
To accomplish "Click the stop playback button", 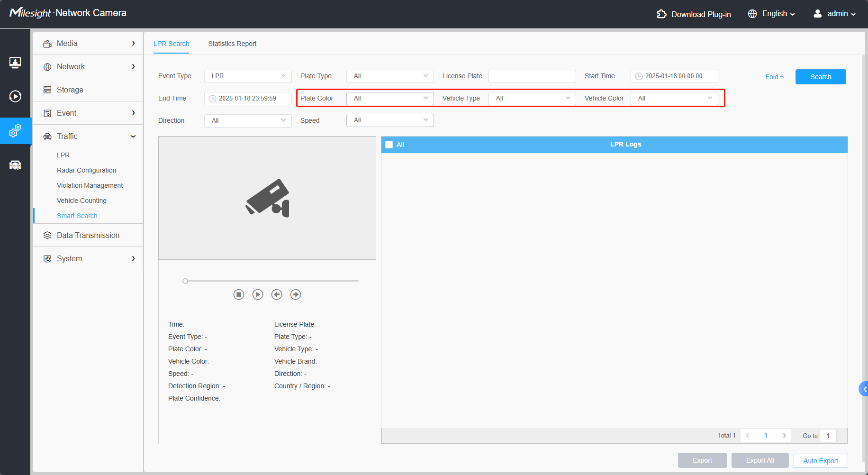I will (239, 294).
